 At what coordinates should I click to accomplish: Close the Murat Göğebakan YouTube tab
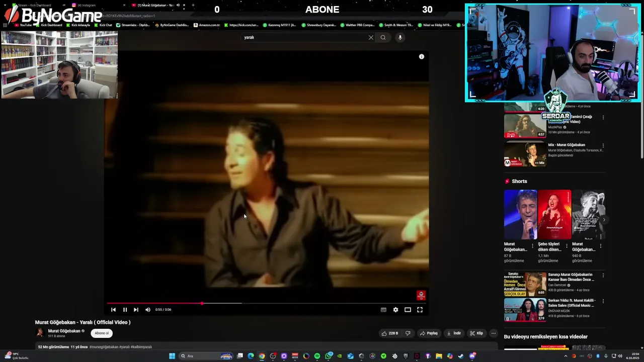click(x=184, y=5)
